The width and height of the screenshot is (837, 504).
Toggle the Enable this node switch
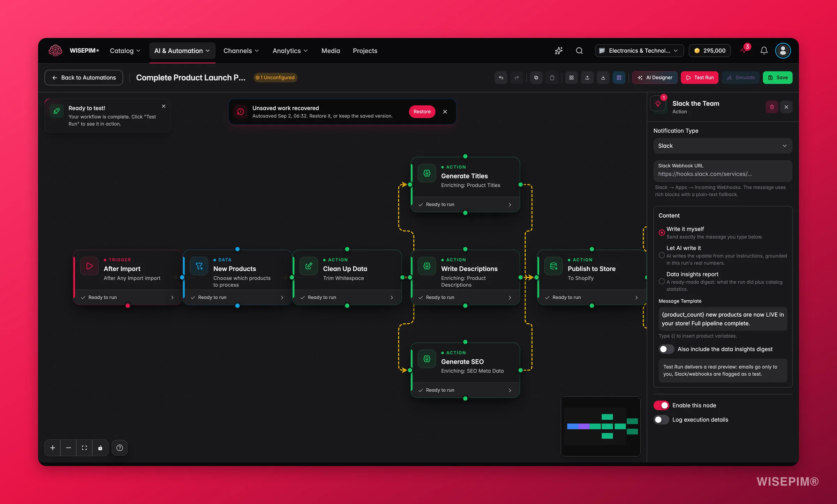point(661,405)
